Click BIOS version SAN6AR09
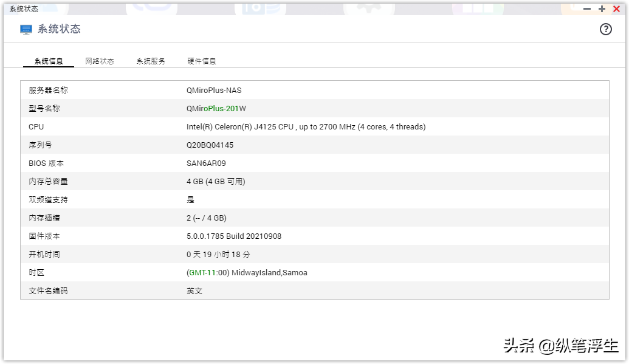This screenshot has height=364, width=629. coord(206,163)
